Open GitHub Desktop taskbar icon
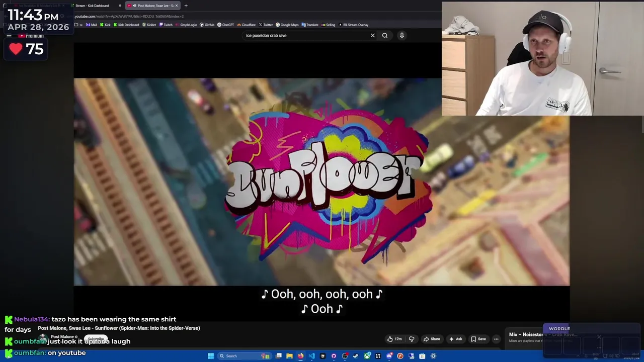644x362 pixels. [334, 356]
